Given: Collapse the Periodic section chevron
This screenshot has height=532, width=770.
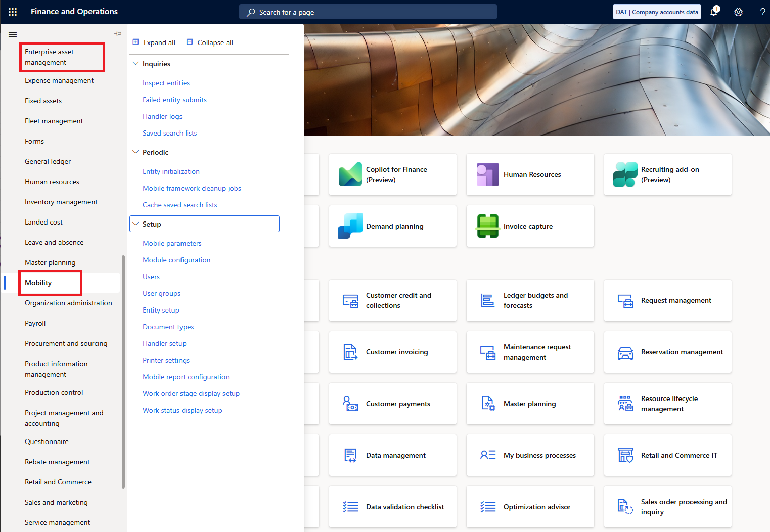Looking at the screenshot, I should coord(135,152).
